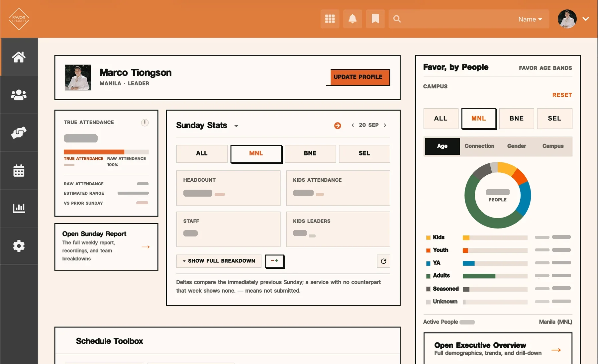Toggle the minus-plus delta button
This screenshot has width=598, height=364.
[x=275, y=261]
